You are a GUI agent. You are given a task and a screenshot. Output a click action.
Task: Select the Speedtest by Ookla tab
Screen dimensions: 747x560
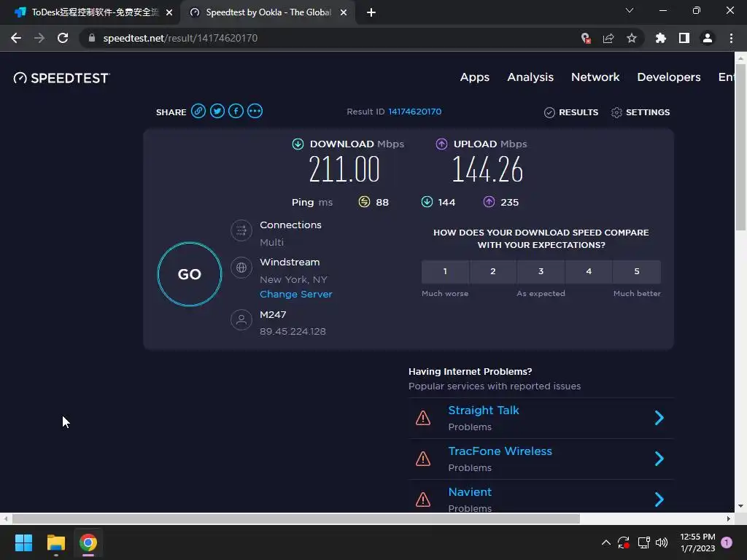pyautogui.click(x=267, y=12)
